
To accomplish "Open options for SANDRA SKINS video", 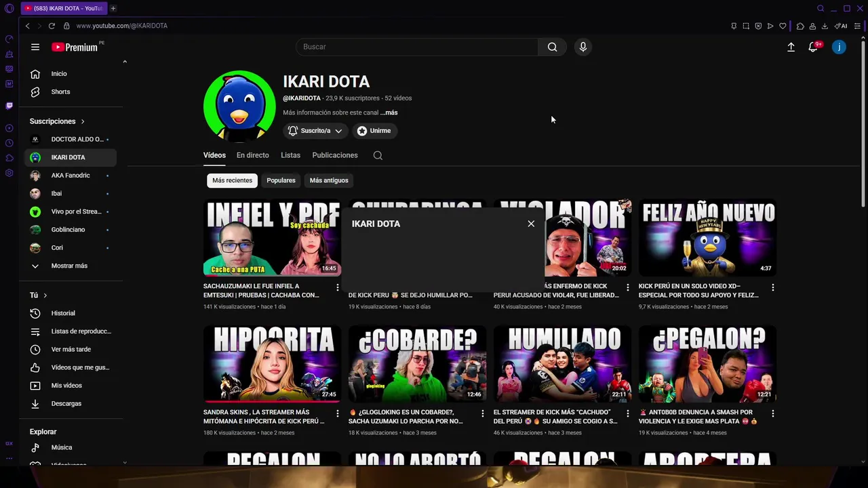I will [x=337, y=413].
